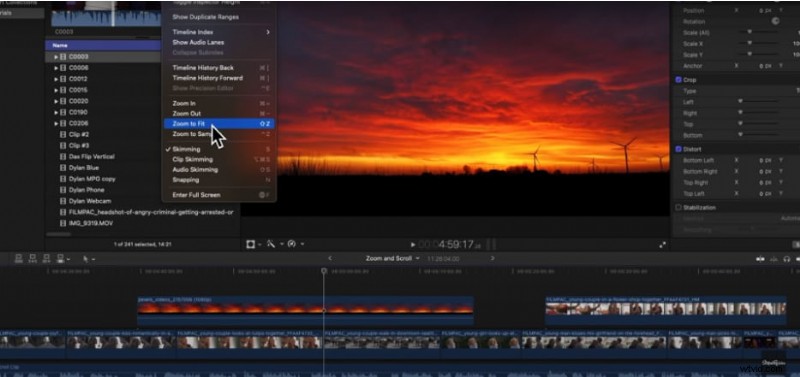Choose Show Audio Lanes
This screenshot has height=377, width=800.
pos(219,42)
